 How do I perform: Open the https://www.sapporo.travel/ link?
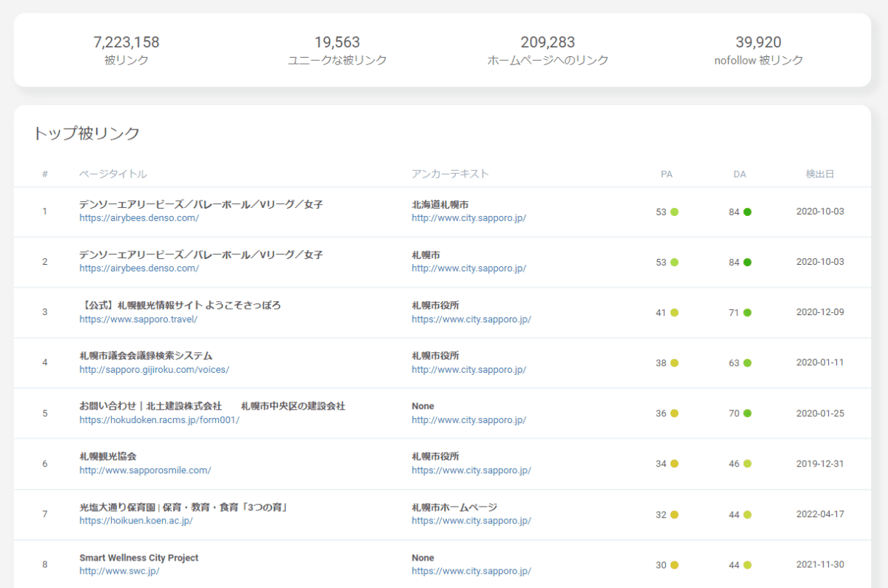pos(138,320)
